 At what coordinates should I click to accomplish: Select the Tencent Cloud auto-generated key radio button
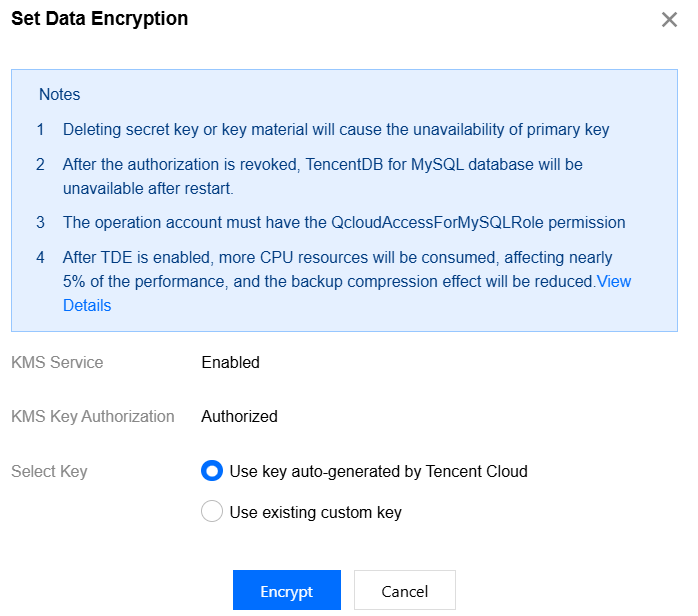pyautogui.click(x=212, y=471)
